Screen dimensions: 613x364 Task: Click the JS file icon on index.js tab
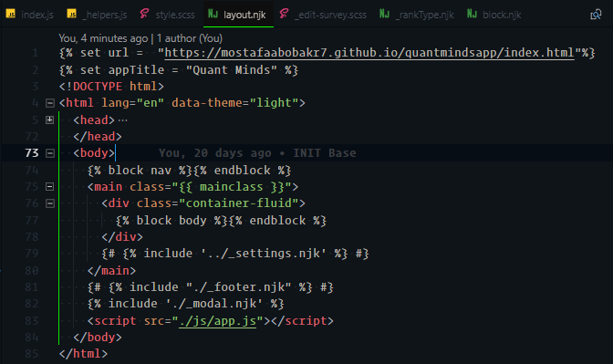pyautogui.click(x=11, y=14)
